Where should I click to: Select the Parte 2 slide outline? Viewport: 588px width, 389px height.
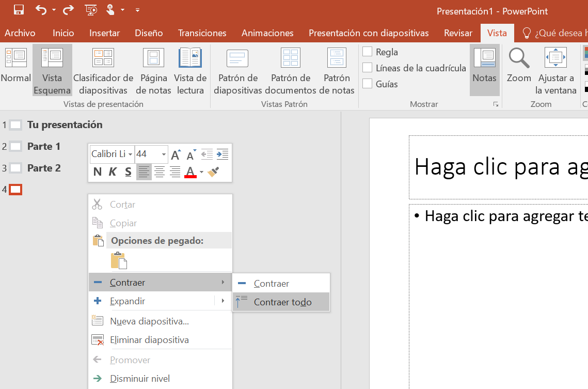pyautogui.click(x=44, y=168)
